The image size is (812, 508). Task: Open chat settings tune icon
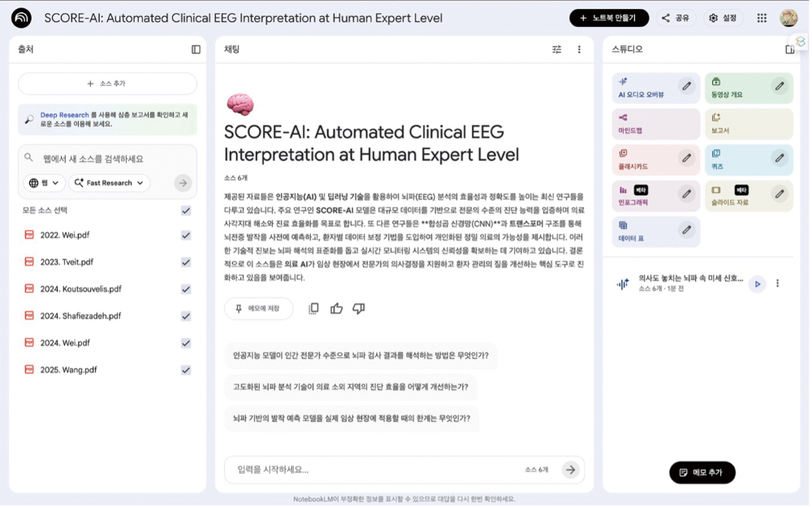tap(556, 50)
